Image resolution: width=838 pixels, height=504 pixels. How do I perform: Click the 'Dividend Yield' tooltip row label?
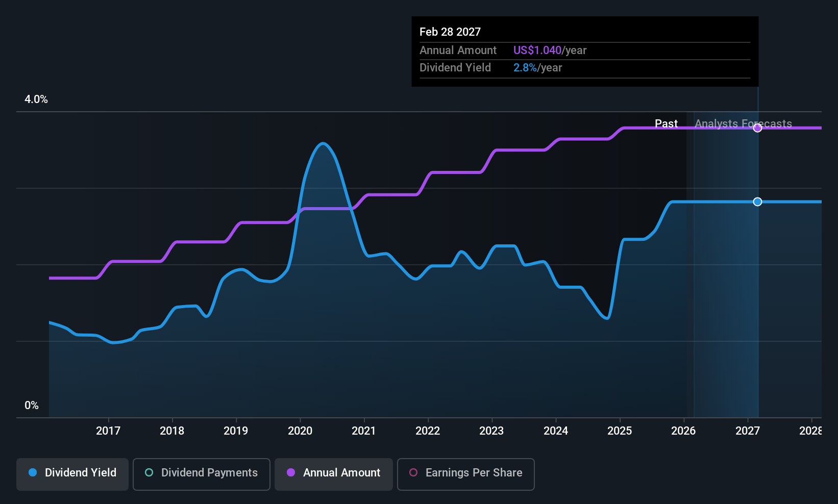[x=455, y=68]
